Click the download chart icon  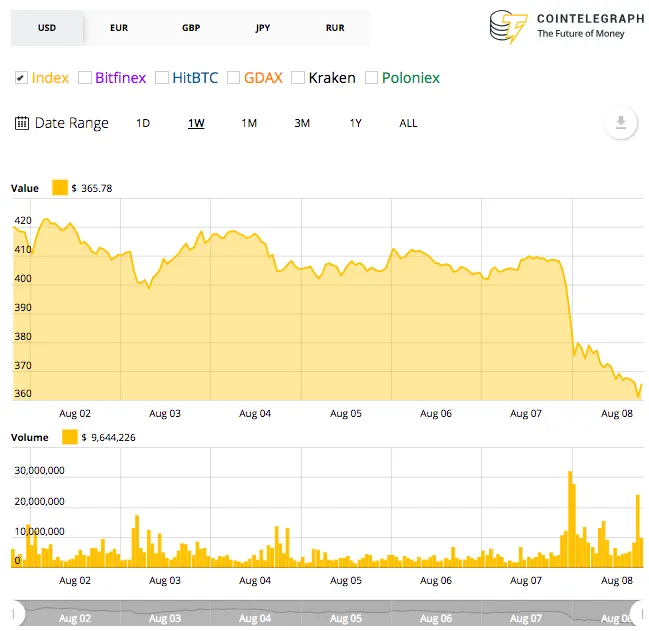pyautogui.click(x=620, y=122)
